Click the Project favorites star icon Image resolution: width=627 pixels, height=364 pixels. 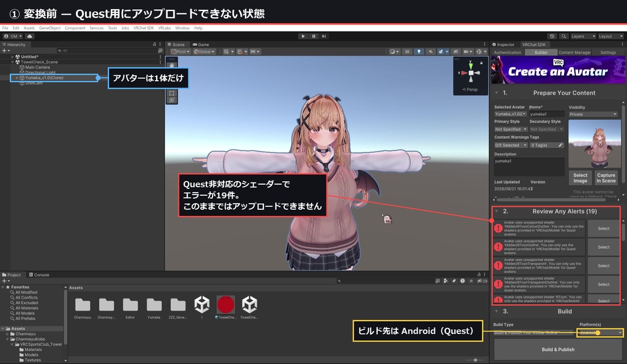tap(471, 281)
